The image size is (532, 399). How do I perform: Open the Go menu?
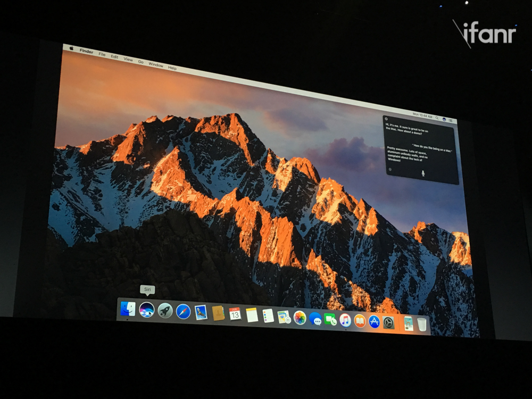tap(141, 62)
